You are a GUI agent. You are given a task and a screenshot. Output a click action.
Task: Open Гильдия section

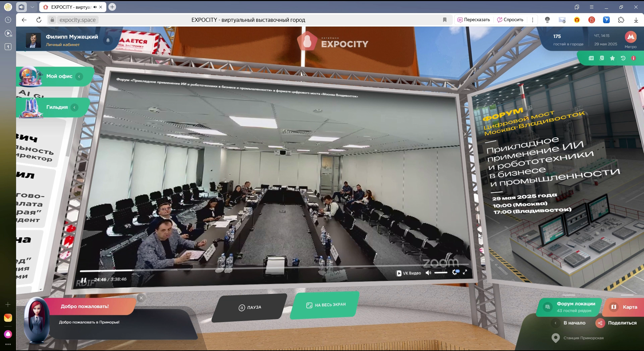pos(57,107)
